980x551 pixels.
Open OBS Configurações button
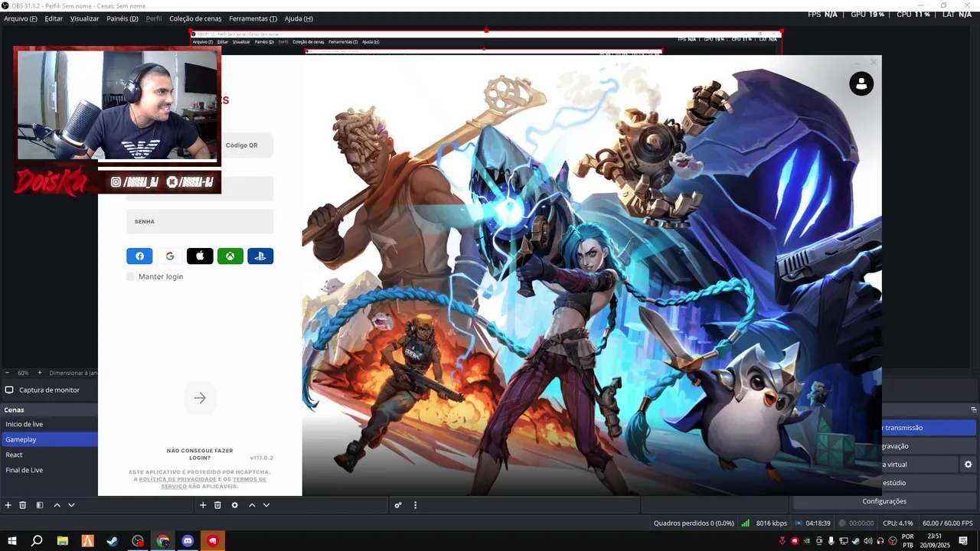tap(884, 501)
